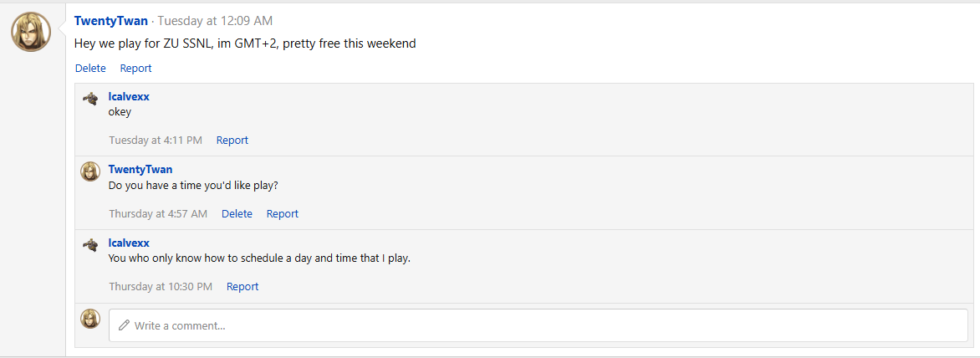Click the "Tuesday at 4:11 PM" timestamp

click(156, 140)
